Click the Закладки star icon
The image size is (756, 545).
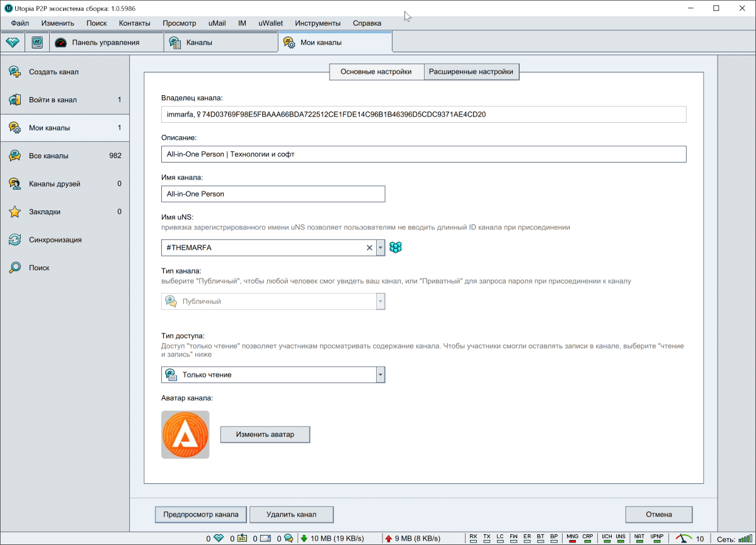coord(14,212)
